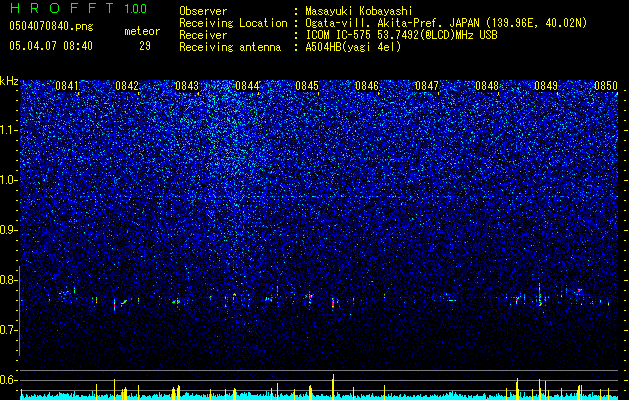The width and height of the screenshot is (629, 400).
Task: Click the 0.7 kHz axis label
Action: click(9, 330)
